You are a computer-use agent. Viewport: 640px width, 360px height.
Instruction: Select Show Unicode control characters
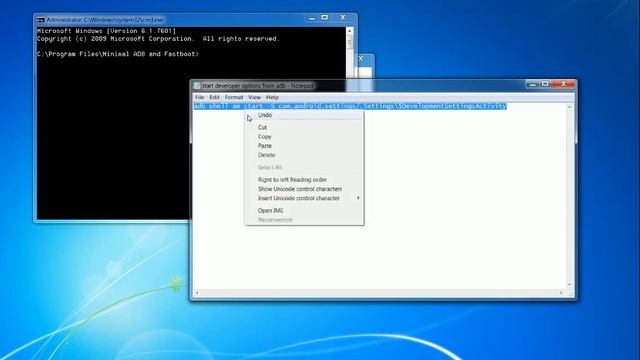(x=304, y=189)
